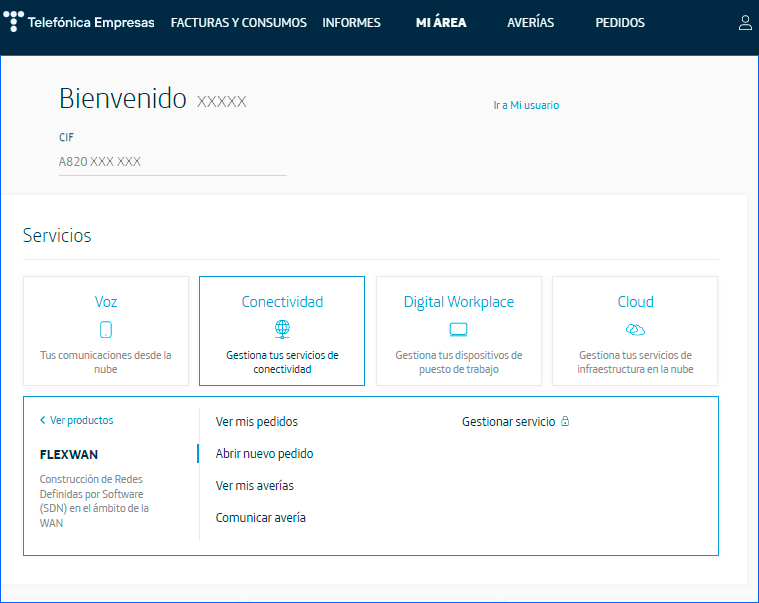759x603 pixels.
Task: Click the text 'Tus comunicaciones desde la nube'
Action: 106,362
